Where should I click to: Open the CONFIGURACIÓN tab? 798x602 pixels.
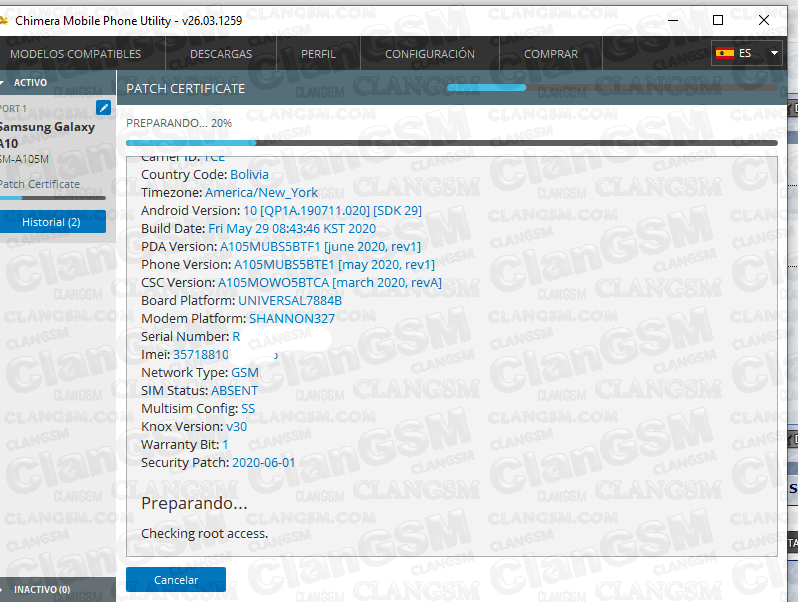tap(430, 53)
